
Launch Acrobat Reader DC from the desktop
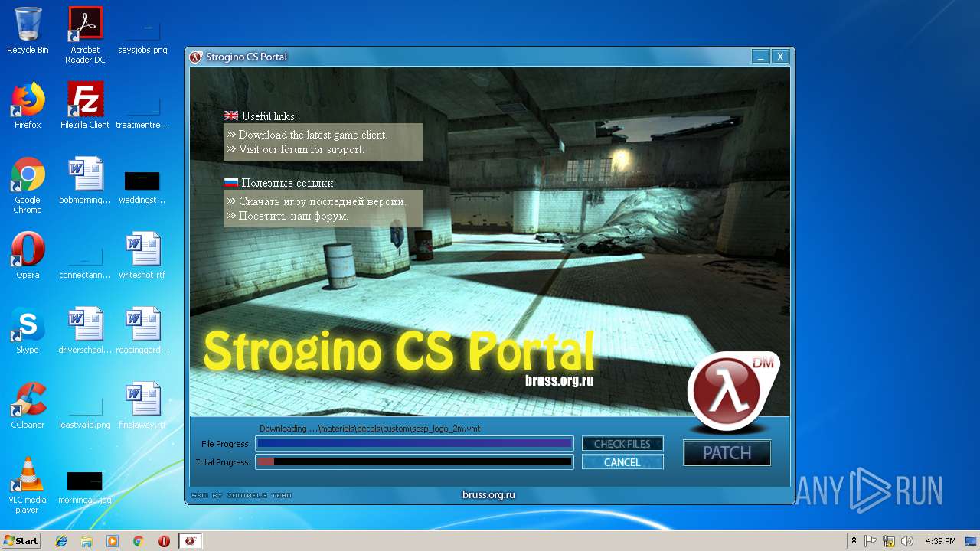85,35
